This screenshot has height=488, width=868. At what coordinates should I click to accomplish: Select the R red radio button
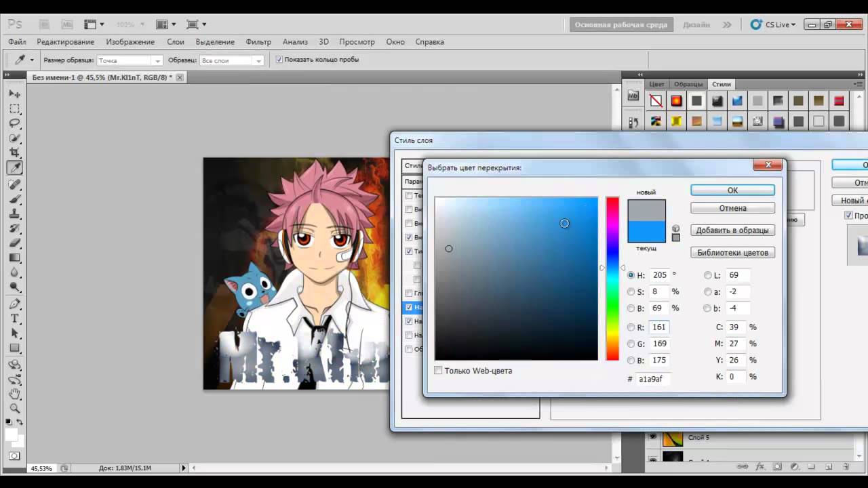tap(631, 327)
